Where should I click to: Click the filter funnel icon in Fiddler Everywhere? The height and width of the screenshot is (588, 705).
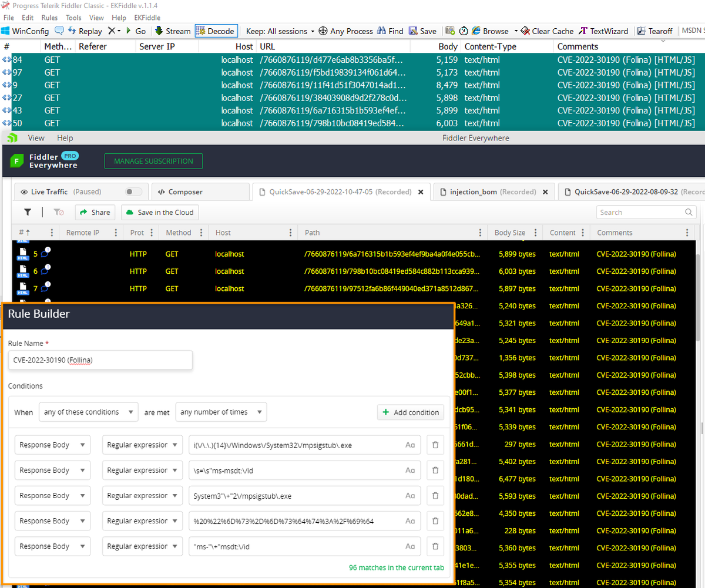click(28, 212)
